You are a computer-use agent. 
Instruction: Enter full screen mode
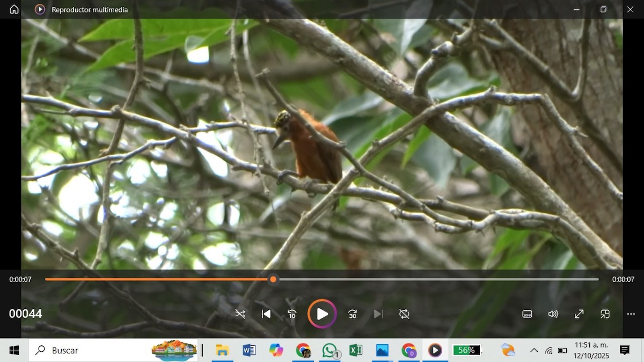click(x=579, y=314)
